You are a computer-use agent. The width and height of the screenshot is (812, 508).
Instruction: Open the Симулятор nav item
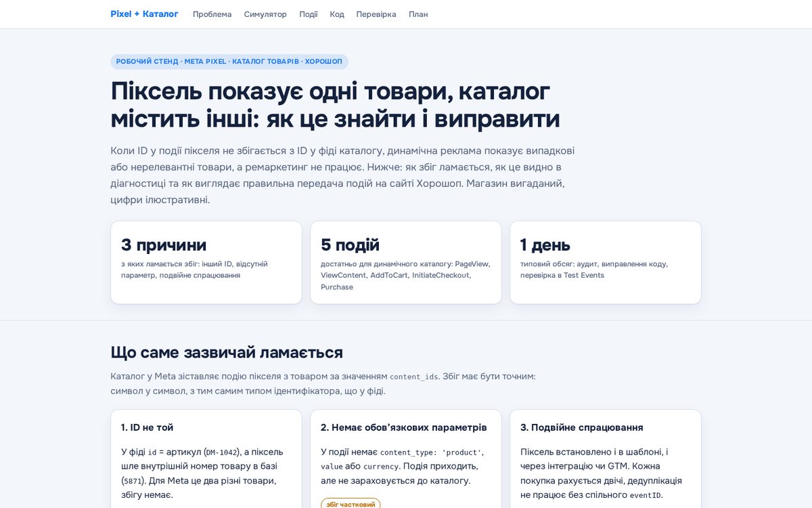coord(265,14)
